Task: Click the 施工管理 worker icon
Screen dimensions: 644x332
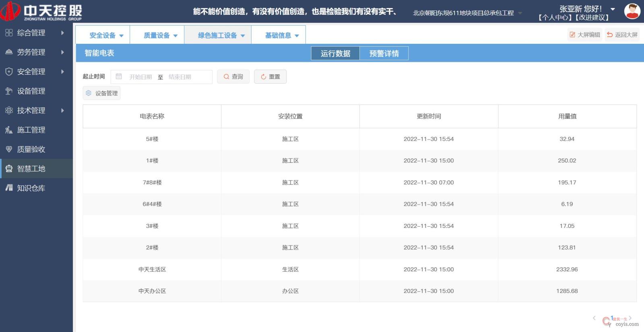Action: pos(9,130)
